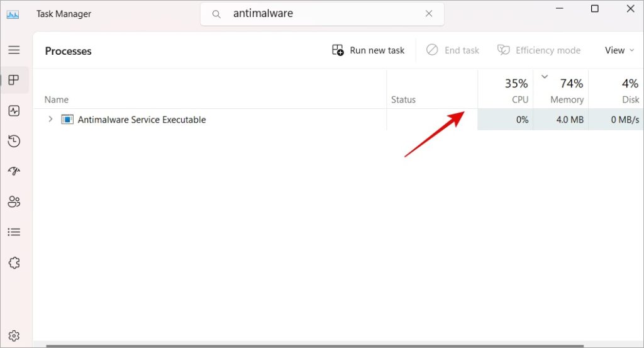644x348 pixels.
Task: Click the Processes page heading
Action: click(68, 51)
